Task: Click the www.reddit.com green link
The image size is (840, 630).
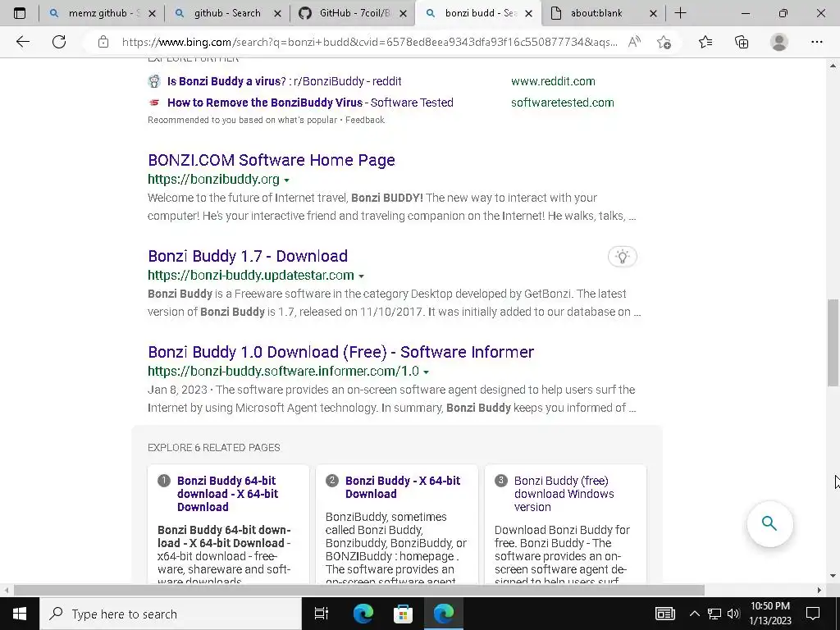Action: (x=553, y=81)
